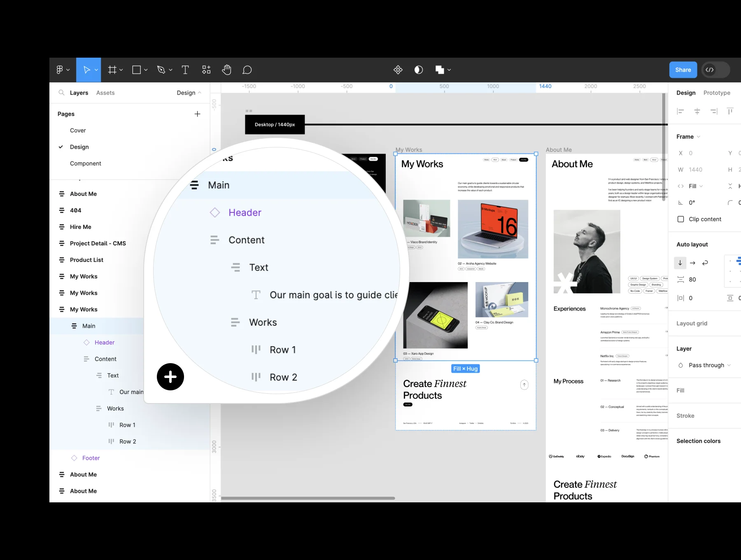Click the Share button
Viewport: 741px width, 560px height.
[x=683, y=70]
